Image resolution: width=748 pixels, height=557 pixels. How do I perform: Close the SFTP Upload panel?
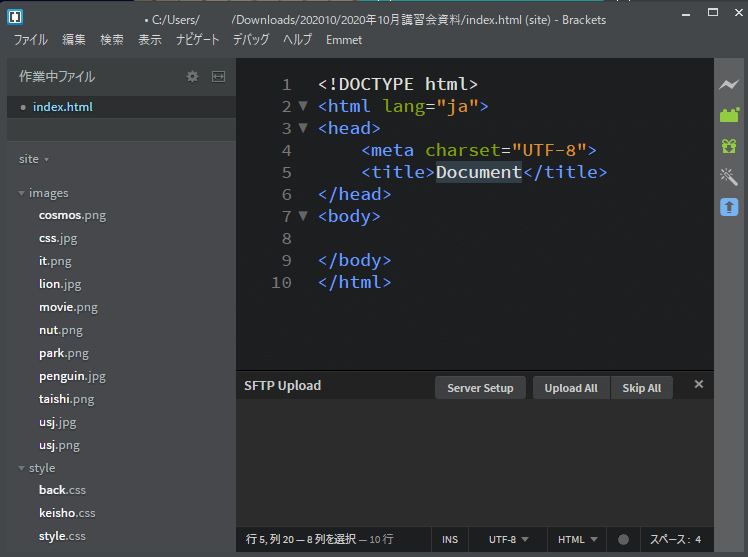[699, 385]
